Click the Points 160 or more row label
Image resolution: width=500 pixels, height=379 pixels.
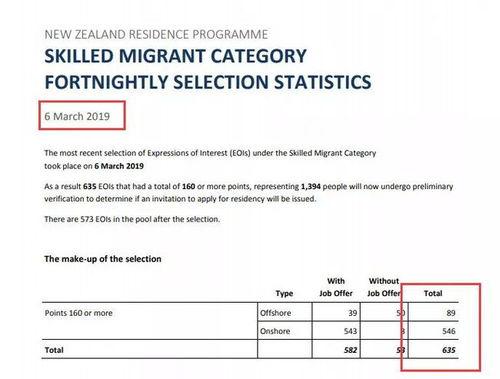pyautogui.click(x=78, y=313)
